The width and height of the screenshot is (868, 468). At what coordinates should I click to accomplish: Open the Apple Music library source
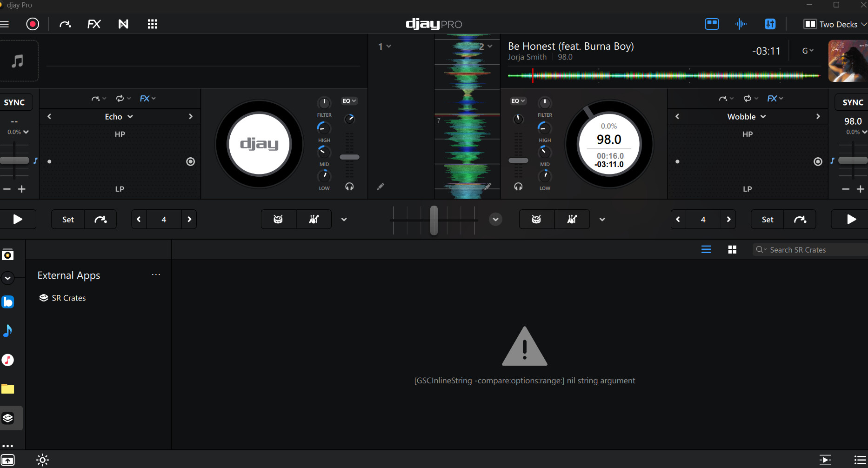[8, 360]
